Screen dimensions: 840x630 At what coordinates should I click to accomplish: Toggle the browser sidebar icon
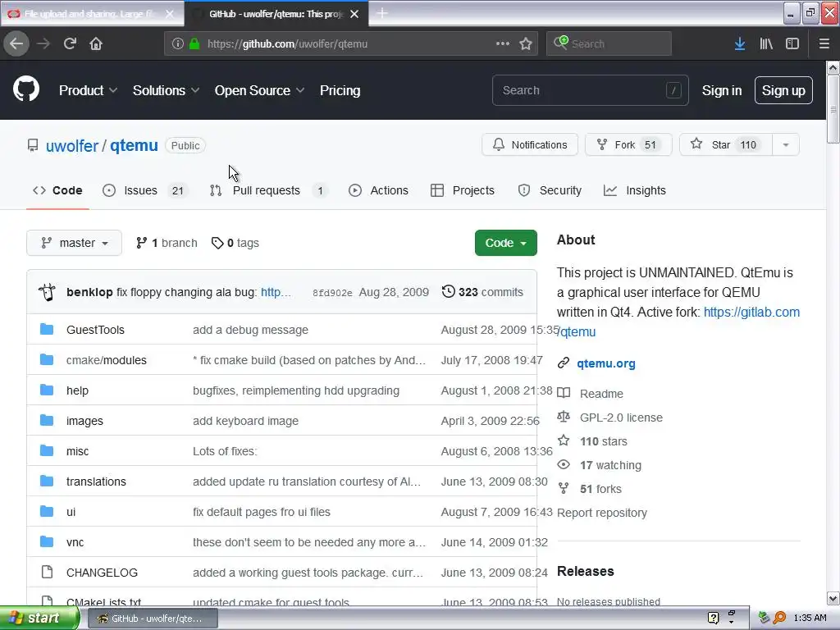(x=792, y=44)
